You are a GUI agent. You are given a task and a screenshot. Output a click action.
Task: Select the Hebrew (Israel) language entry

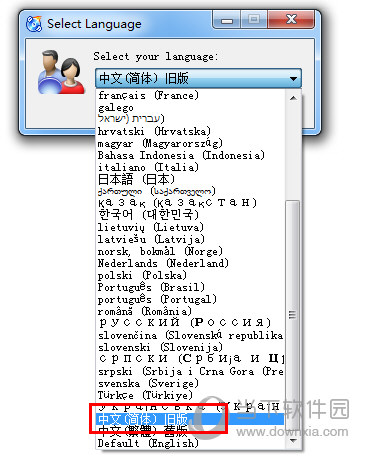point(191,119)
